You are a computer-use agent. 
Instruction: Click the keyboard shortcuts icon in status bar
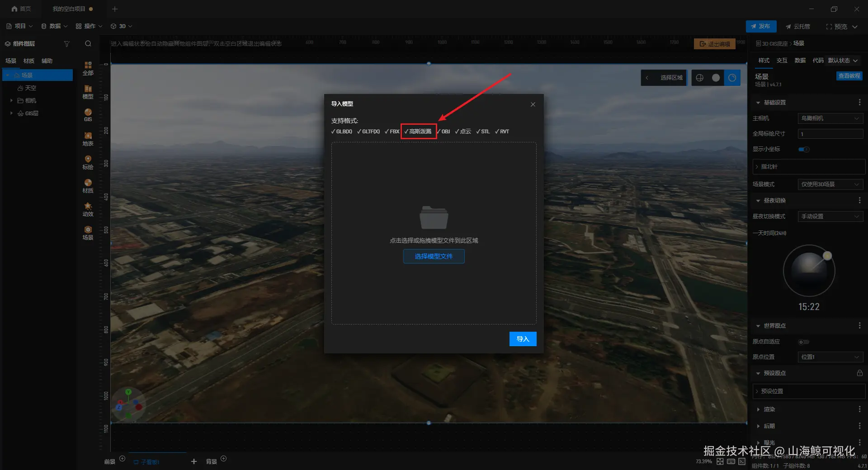coord(731,461)
